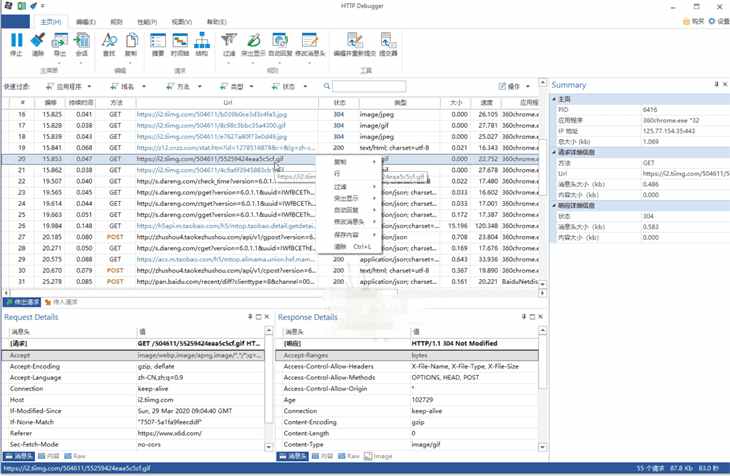Click the Auto-reply icon
The height and width of the screenshot is (476, 730).
tap(280, 41)
